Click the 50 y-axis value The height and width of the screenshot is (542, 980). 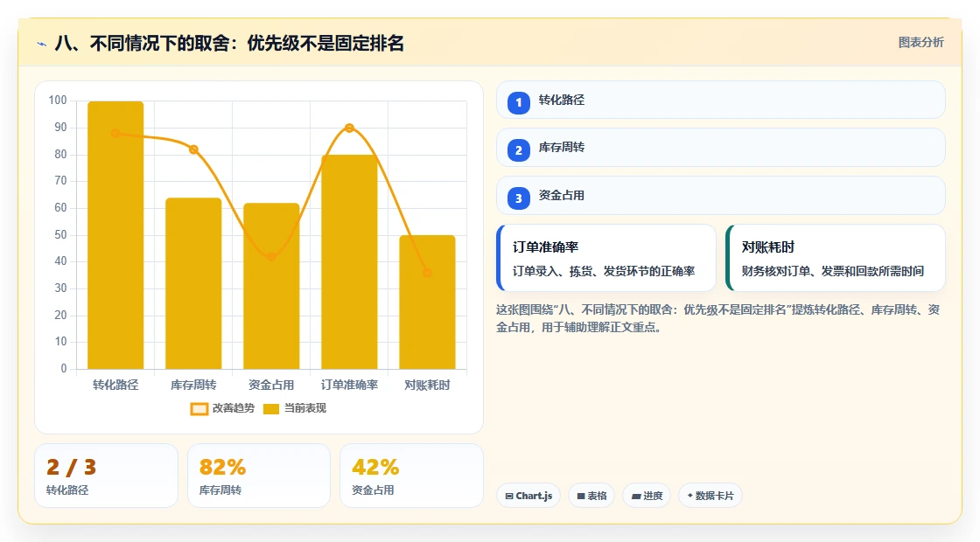60,235
